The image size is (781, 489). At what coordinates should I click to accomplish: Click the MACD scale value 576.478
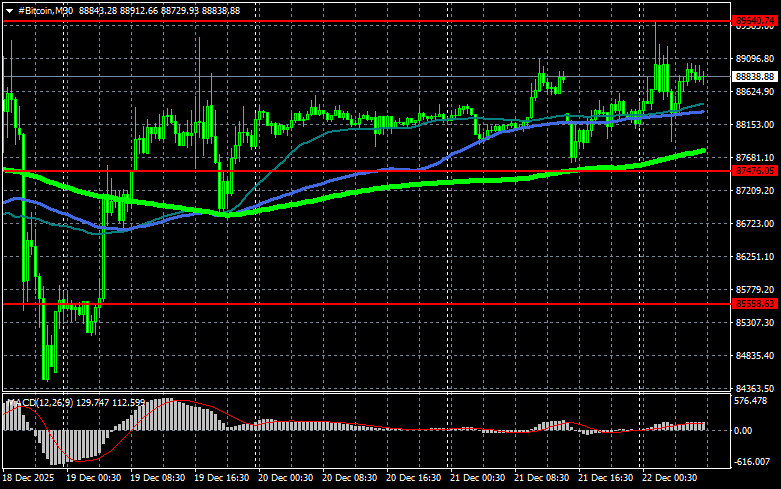coord(754,402)
